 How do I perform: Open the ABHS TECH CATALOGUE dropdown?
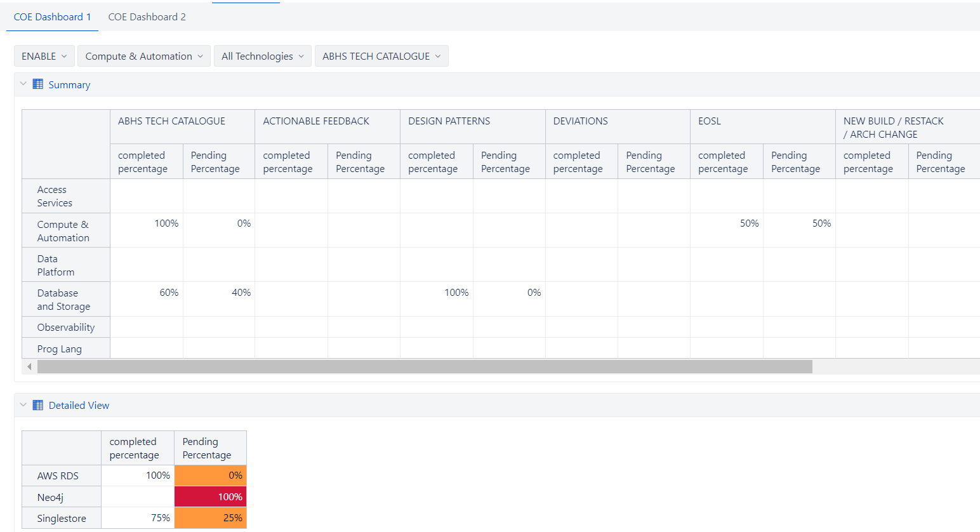(x=381, y=56)
